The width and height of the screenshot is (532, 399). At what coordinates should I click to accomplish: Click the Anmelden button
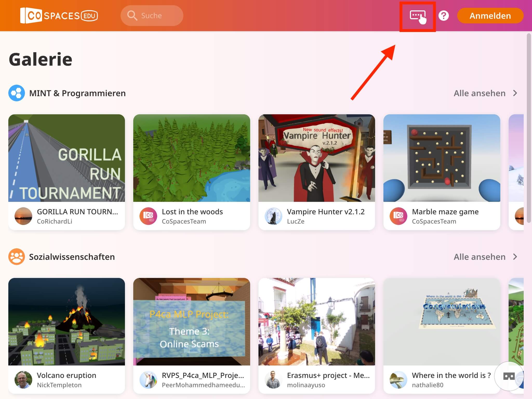(x=490, y=16)
